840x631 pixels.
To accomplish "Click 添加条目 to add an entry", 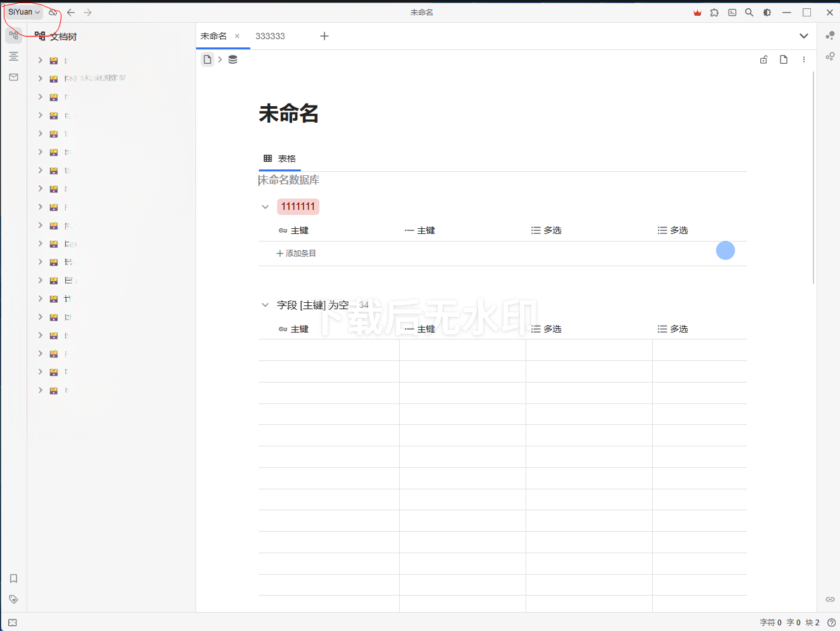I will [296, 254].
